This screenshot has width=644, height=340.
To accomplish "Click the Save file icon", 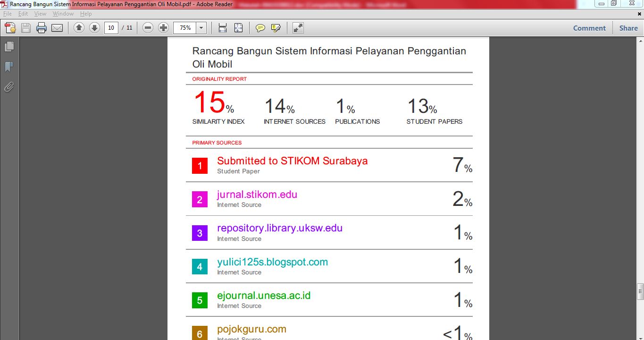I will click(x=26, y=28).
